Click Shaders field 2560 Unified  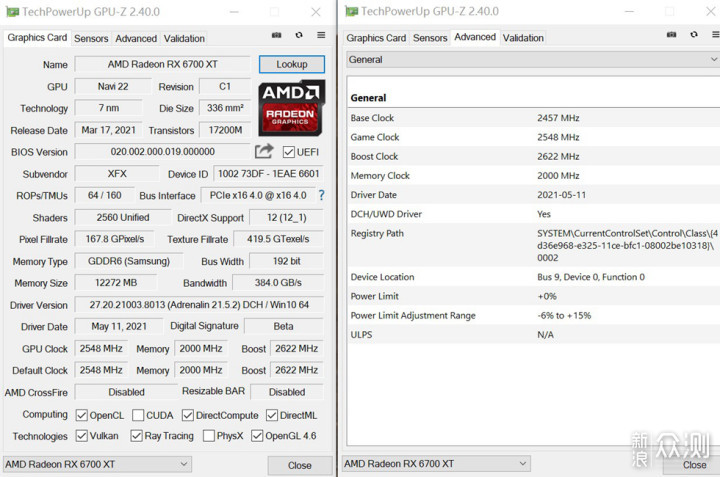pyautogui.click(x=123, y=217)
